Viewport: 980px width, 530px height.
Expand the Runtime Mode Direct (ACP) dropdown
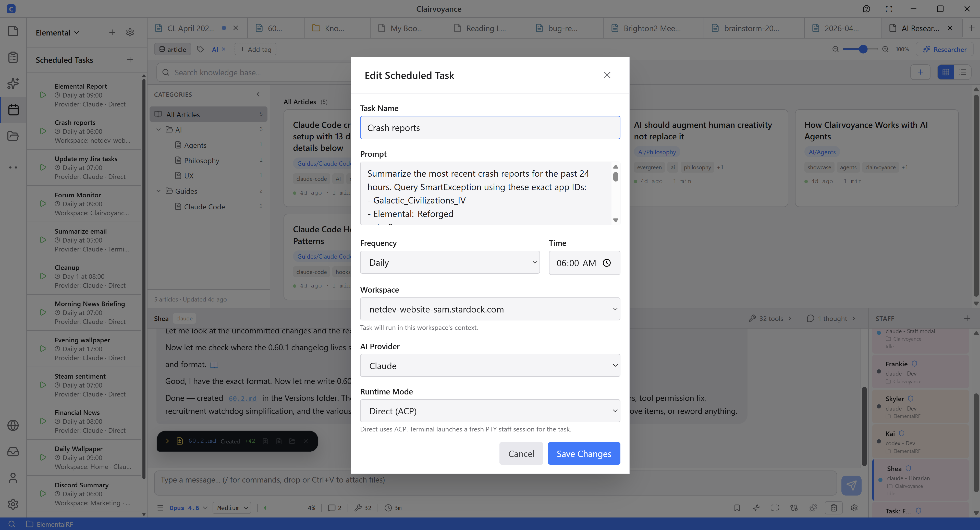(x=490, y=411)
